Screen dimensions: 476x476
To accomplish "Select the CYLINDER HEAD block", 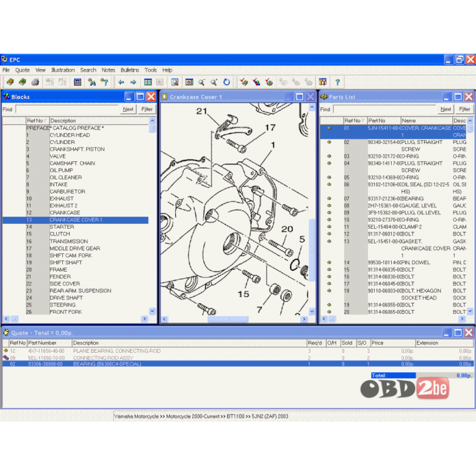I will pos(75,135).
